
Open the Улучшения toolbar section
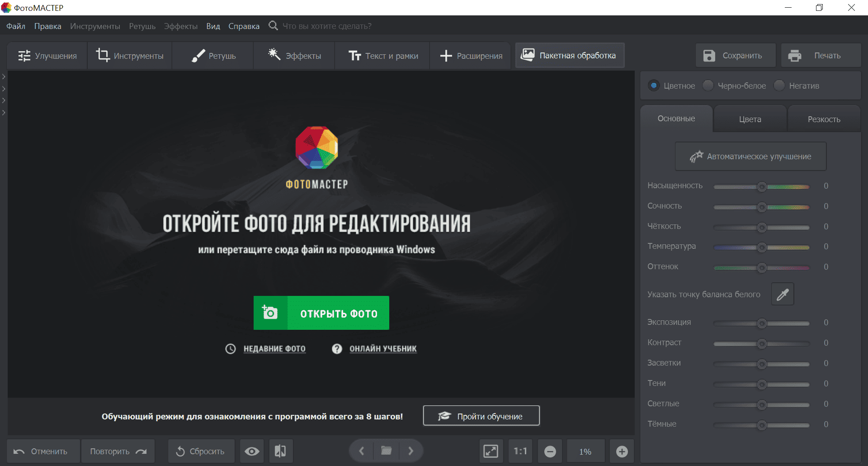47,56
